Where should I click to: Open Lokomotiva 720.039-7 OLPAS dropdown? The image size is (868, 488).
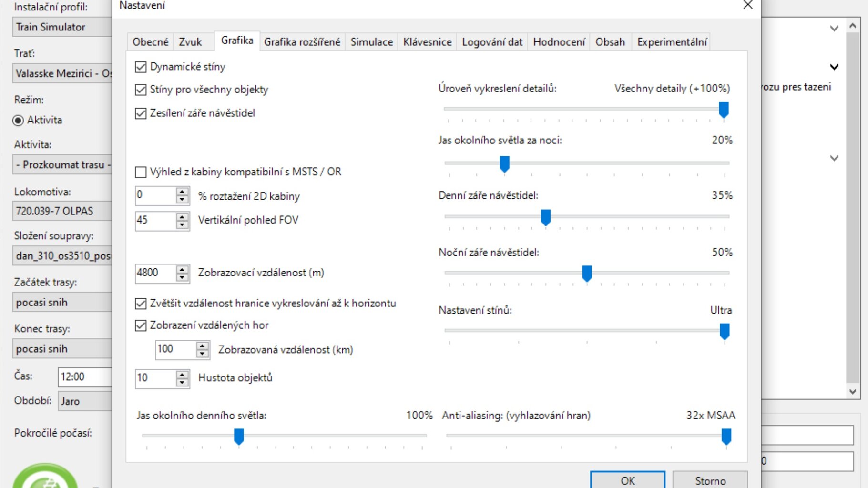[x=62, y=211]
